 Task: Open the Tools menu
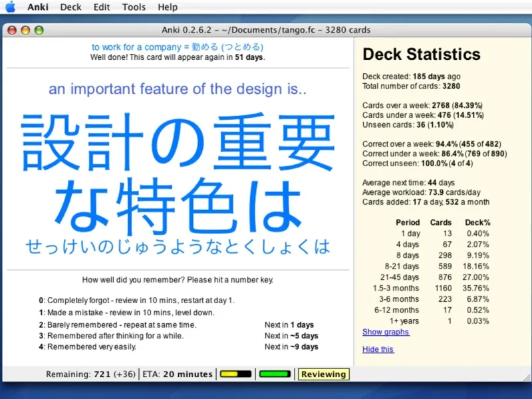(x=134, y=7)
